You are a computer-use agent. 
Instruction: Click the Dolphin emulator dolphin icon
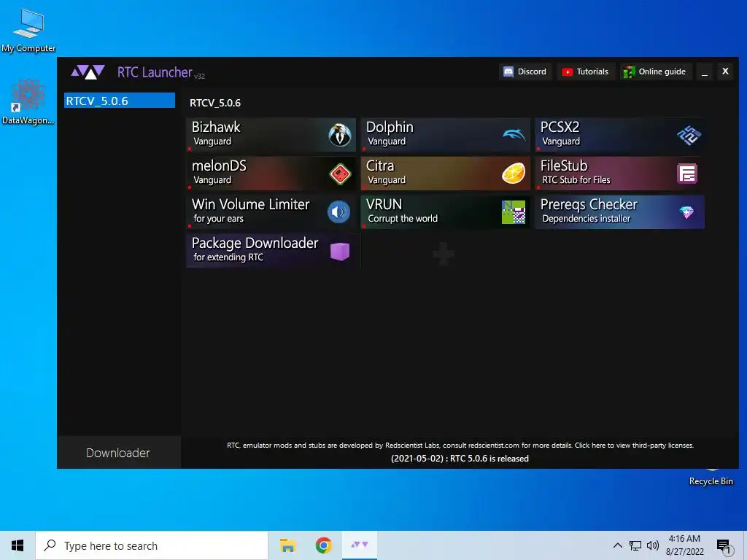(514, 135)
